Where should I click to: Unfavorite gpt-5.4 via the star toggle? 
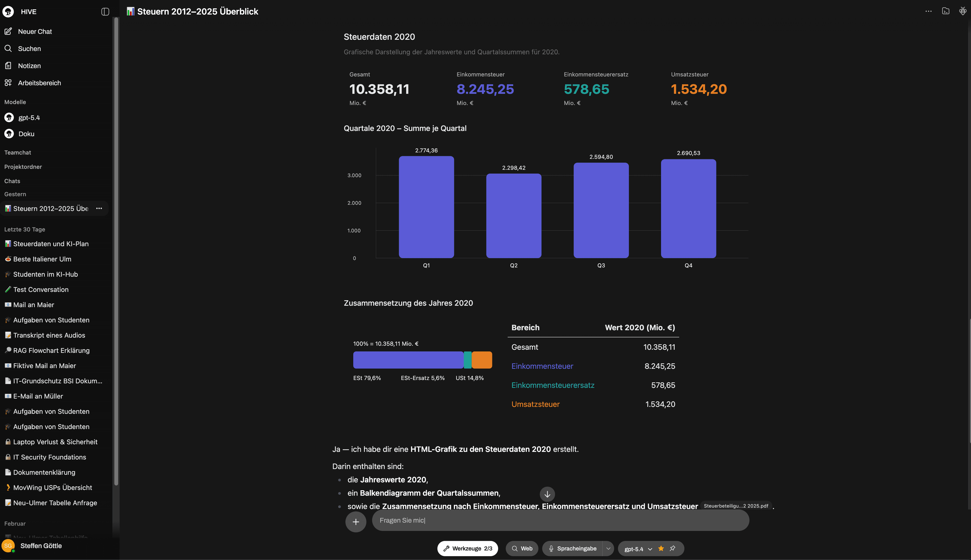tap(661, 548)
